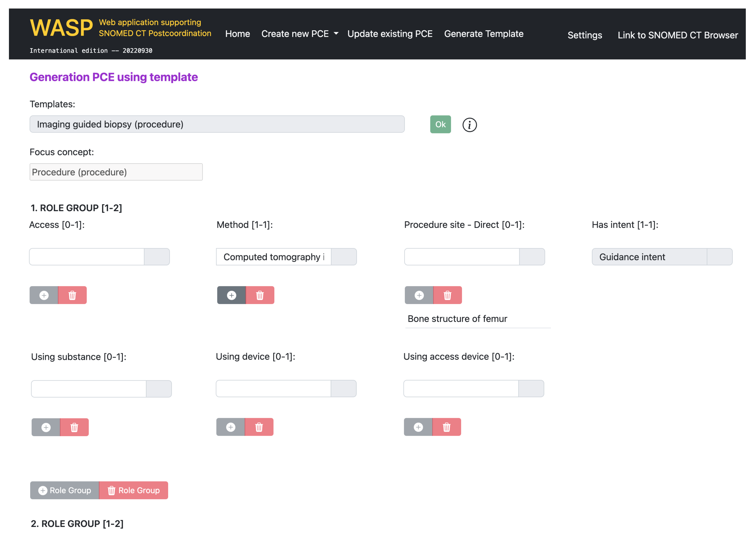Click trash icon under Procedure site - Direct
The image size is (756, 534).
[447, 295]
